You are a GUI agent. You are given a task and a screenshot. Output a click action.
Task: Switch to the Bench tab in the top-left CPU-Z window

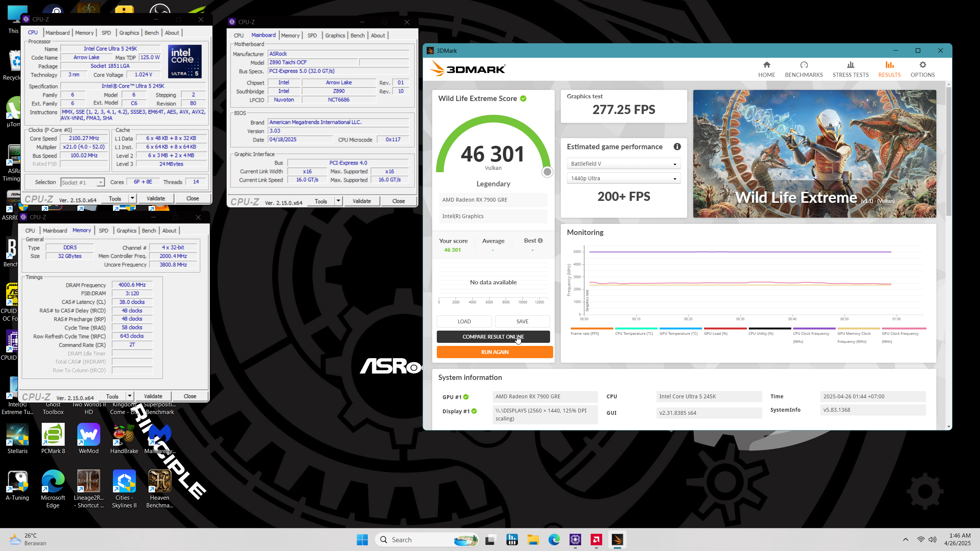click(152, 33)
